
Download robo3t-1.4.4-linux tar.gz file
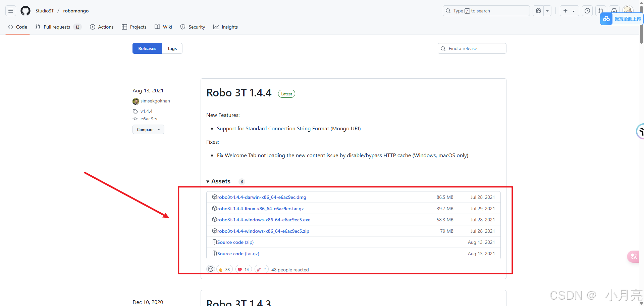(260, 209)
